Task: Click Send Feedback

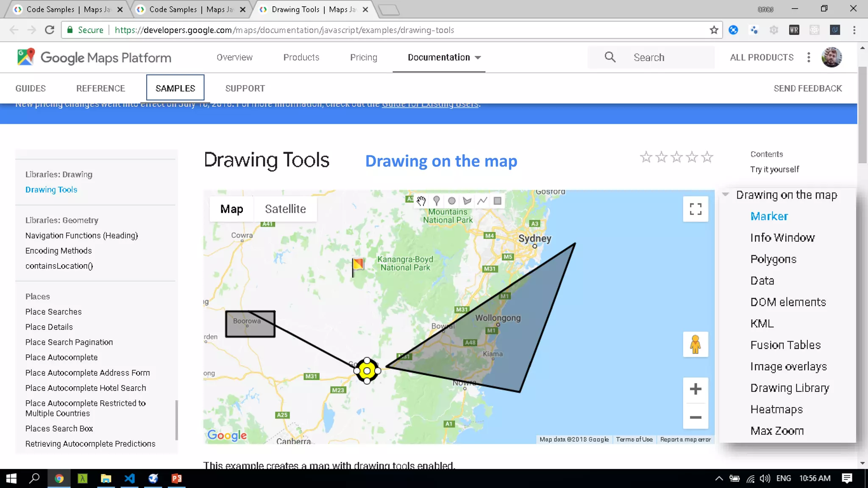Action: 807,88
